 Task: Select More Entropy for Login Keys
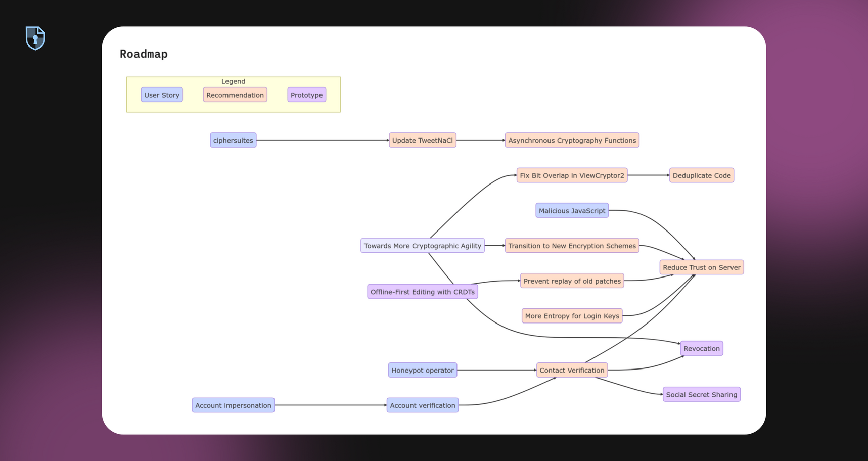point(572,316)
